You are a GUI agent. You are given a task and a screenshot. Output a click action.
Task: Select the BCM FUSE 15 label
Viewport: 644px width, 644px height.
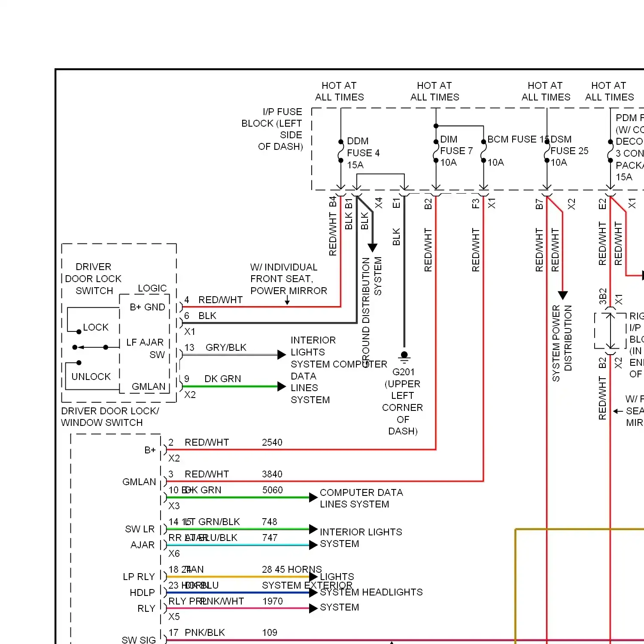pos(518,139)
